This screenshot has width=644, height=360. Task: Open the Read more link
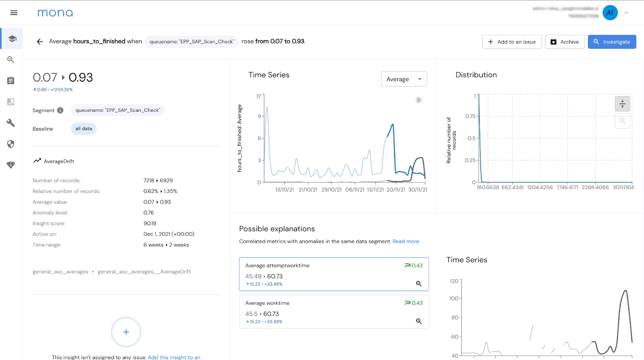(x=406, y=241)
